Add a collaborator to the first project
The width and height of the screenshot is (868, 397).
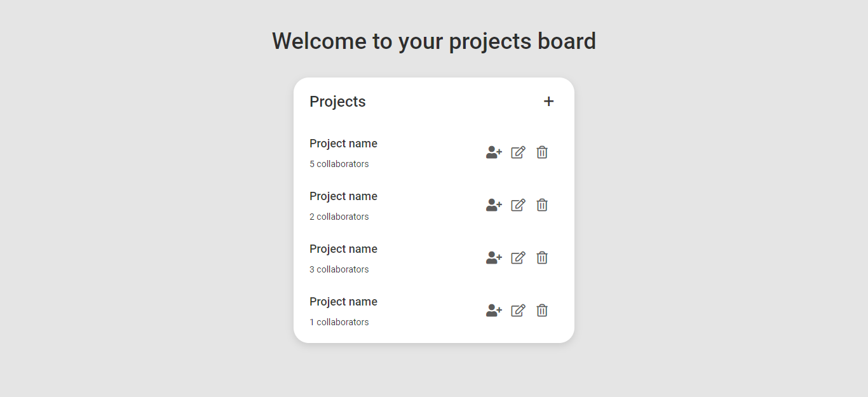click(493, 152)
